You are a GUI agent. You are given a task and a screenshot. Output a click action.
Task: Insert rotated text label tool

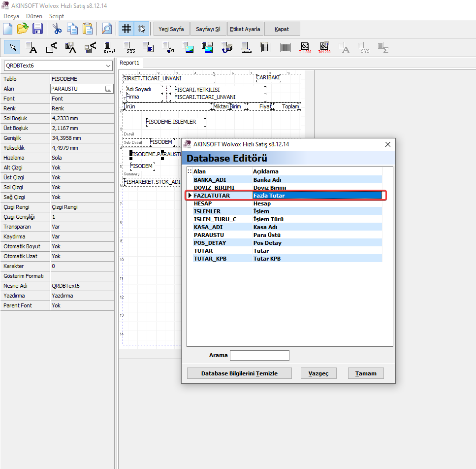(51, 47)
